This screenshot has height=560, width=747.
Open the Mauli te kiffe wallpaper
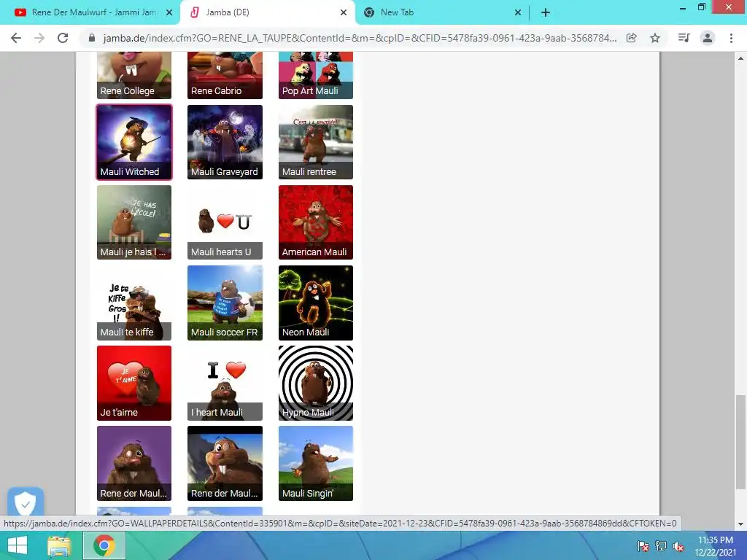click(134, 303)
